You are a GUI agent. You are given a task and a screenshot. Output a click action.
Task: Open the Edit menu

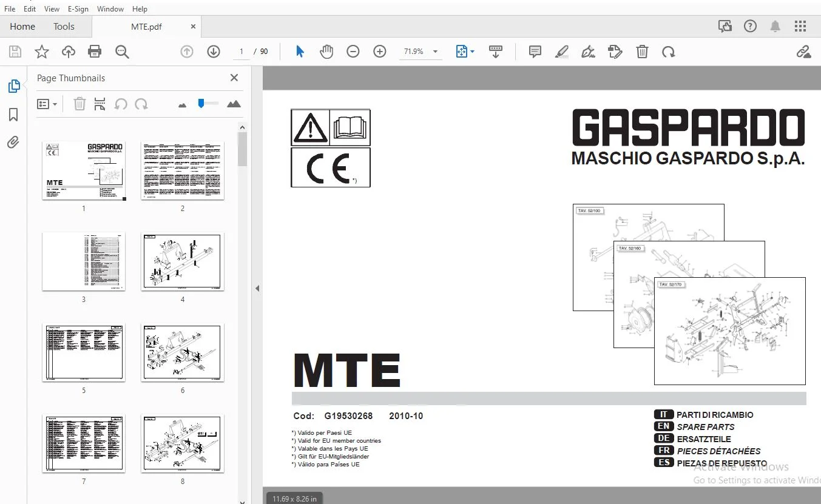coord(30,9)
